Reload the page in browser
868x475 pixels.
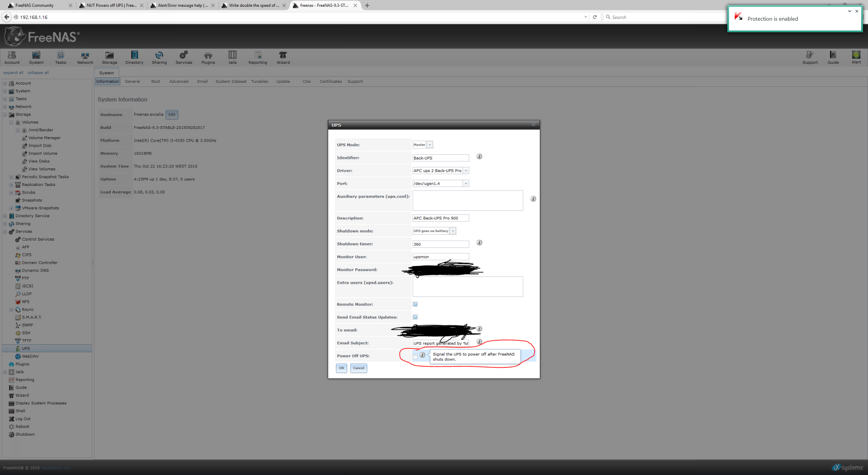[x=595, y=17]
